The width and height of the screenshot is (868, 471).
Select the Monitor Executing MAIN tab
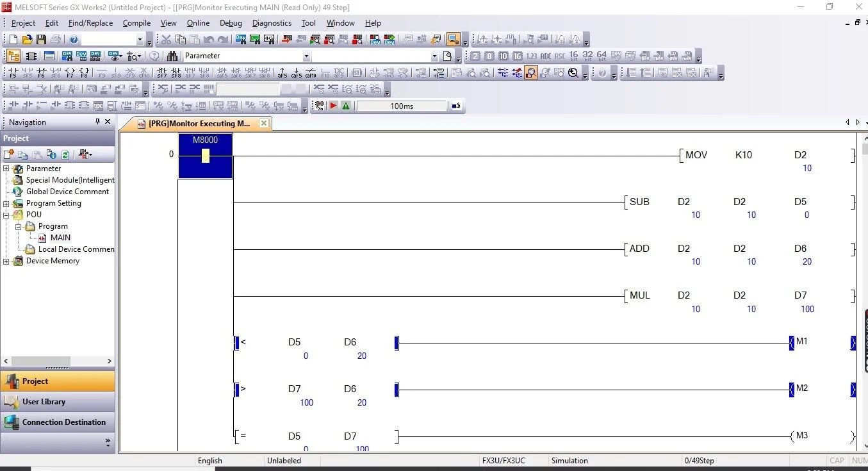pyautogui.click(x=199, y=123)
